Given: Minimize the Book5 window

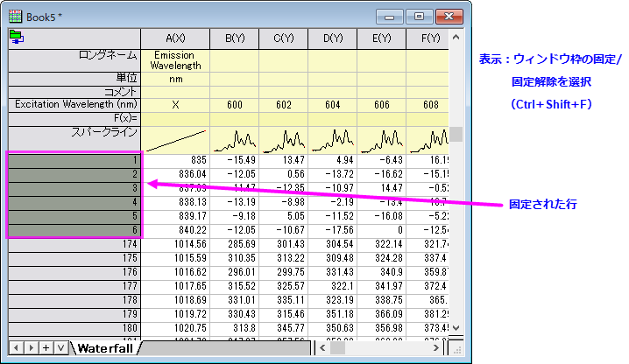Looking at the screenshot, I should 390,17.
